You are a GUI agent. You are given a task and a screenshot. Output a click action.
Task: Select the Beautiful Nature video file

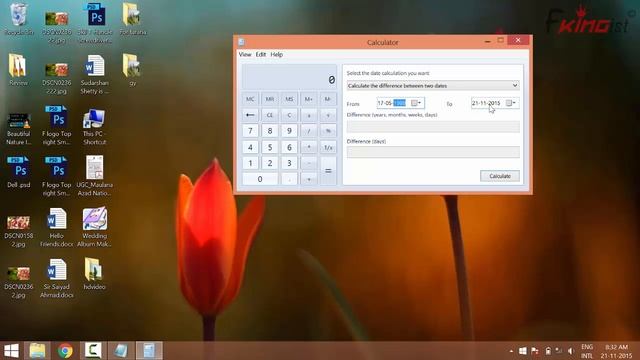18,129
